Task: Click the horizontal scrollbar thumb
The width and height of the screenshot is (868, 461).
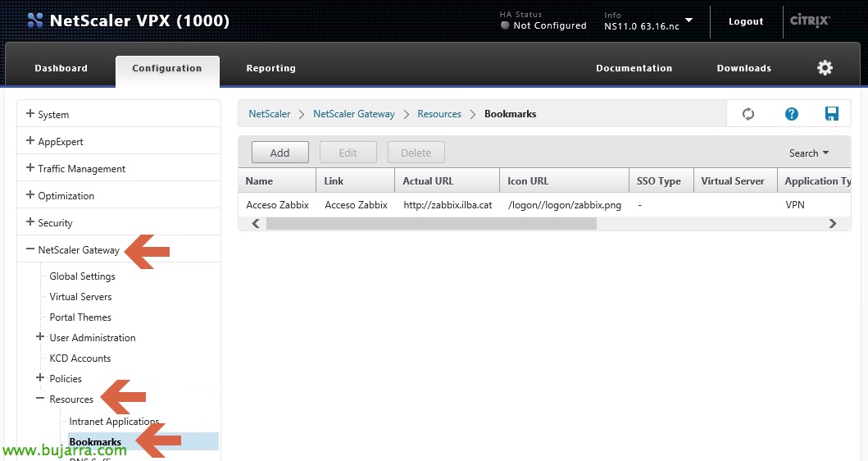Action: 431,223
